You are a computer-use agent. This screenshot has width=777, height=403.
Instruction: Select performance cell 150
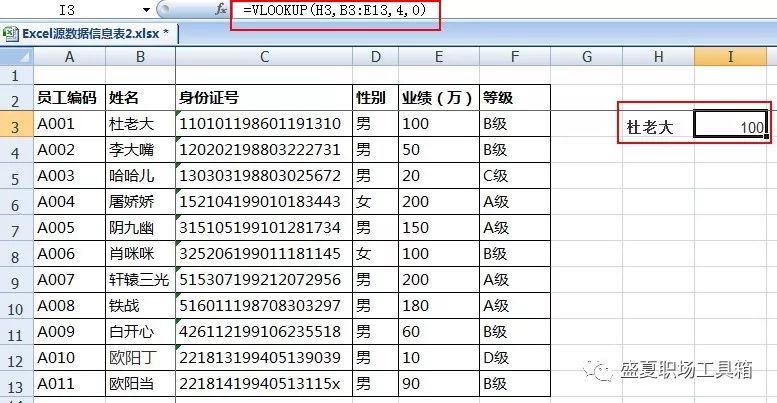(439, 228)
